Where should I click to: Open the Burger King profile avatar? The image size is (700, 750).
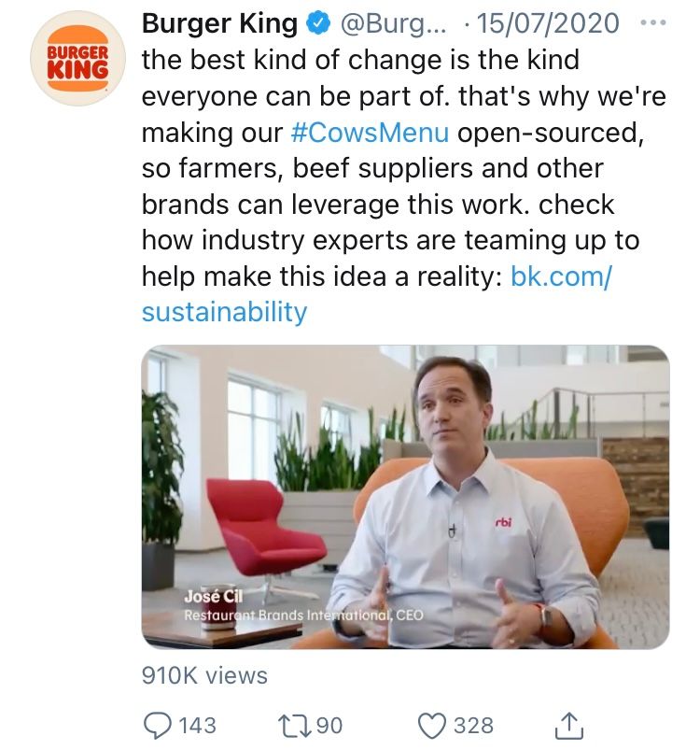coord(77,58)
